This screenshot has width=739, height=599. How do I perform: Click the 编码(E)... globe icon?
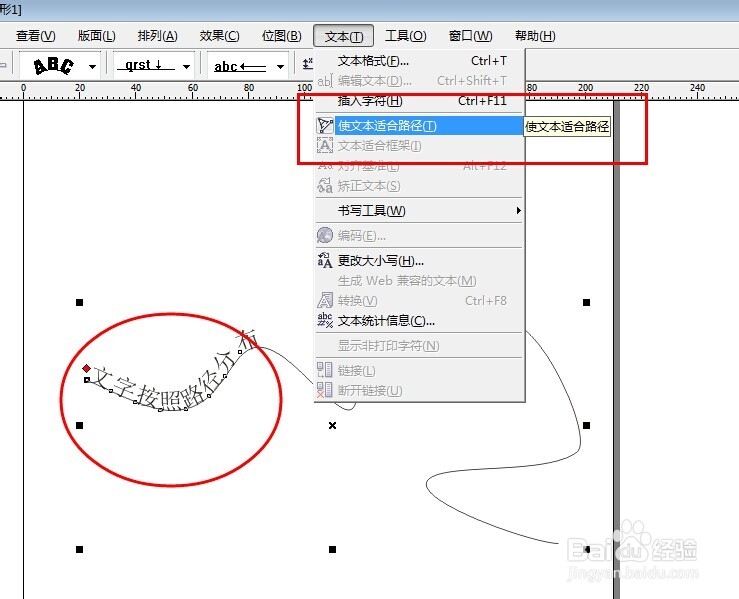(325, 235)
